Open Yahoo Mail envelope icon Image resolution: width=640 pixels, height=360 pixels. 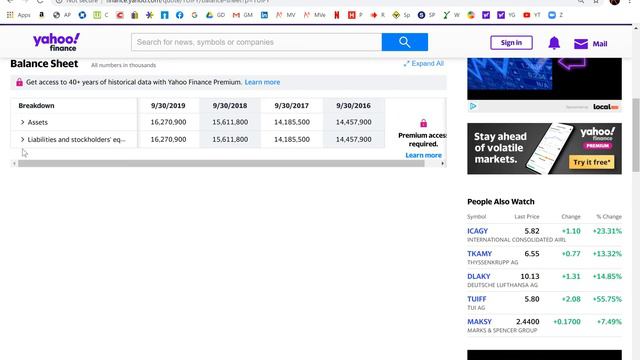[x=581, y=44]
